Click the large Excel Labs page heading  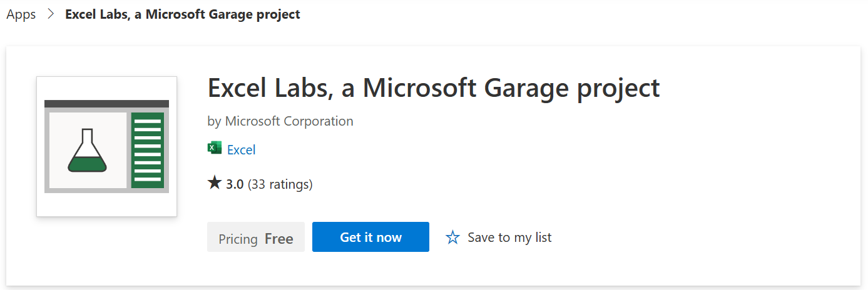[x=434, y=89]
